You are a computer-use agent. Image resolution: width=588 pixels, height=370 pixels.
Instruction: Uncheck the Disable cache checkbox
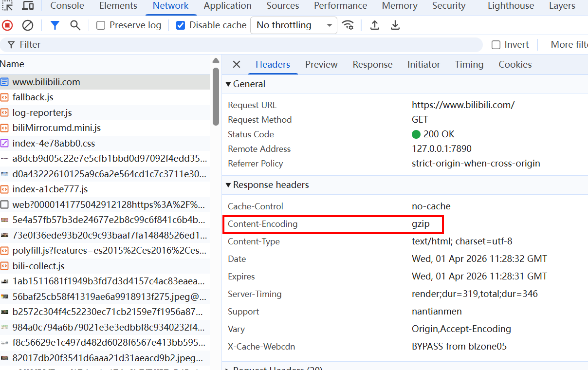point(181,25)
